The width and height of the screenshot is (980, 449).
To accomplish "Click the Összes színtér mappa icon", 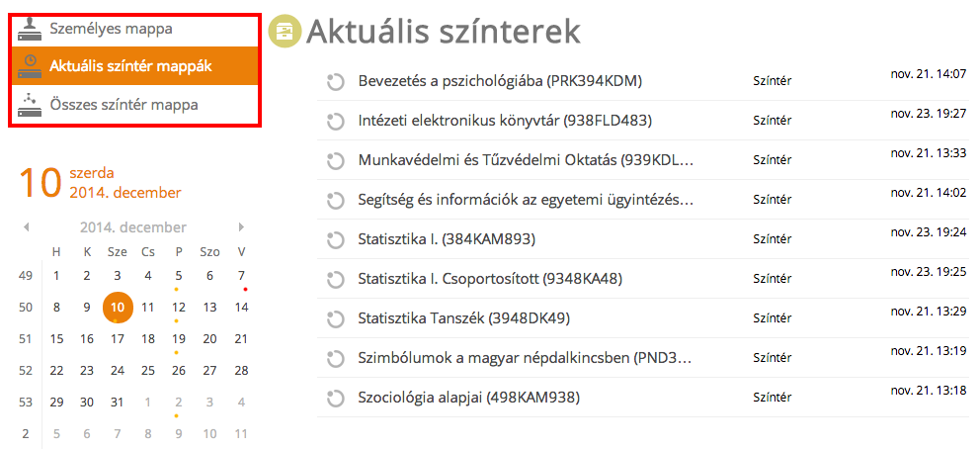I will coord(29,105).
